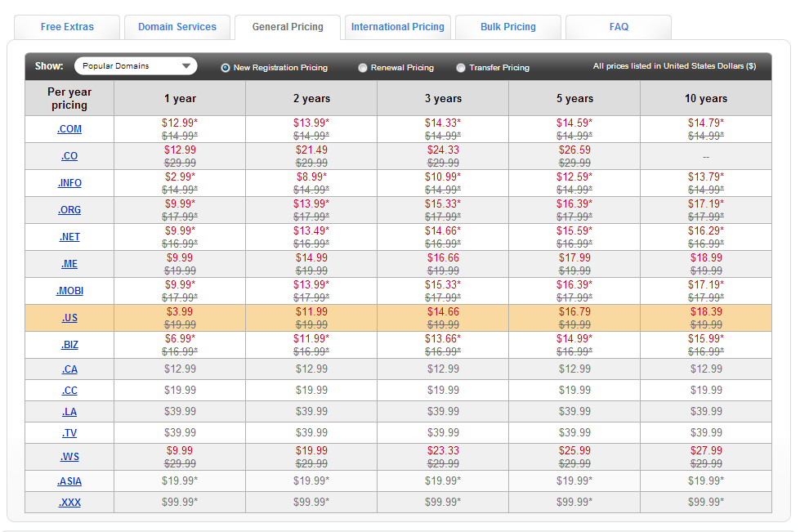Click the .WS 3 years price $23.33

(x=443, y=450)
